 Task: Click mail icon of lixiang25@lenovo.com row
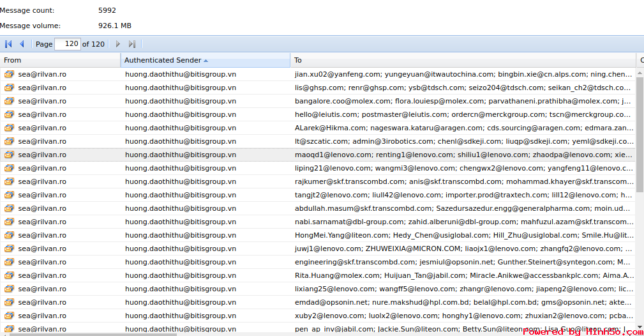point(9,289)
